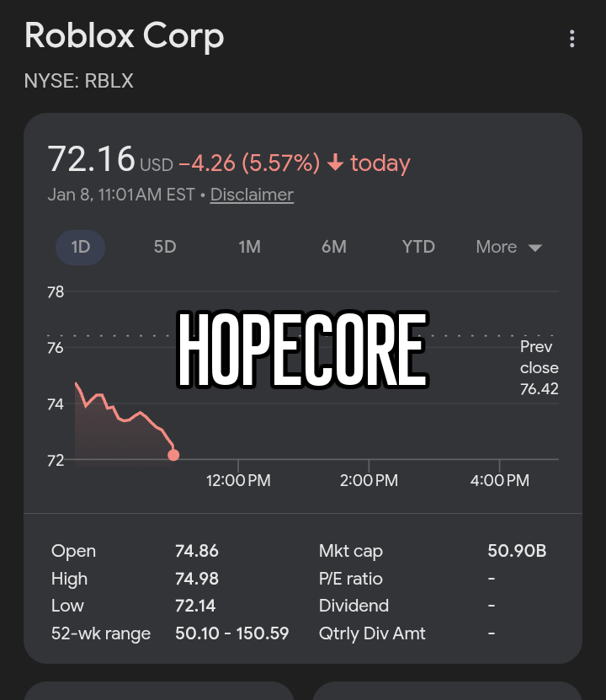This screenshot has width=606, height=700.
Task: Click the Prev close 76.42 label
Action: [539, 367]
